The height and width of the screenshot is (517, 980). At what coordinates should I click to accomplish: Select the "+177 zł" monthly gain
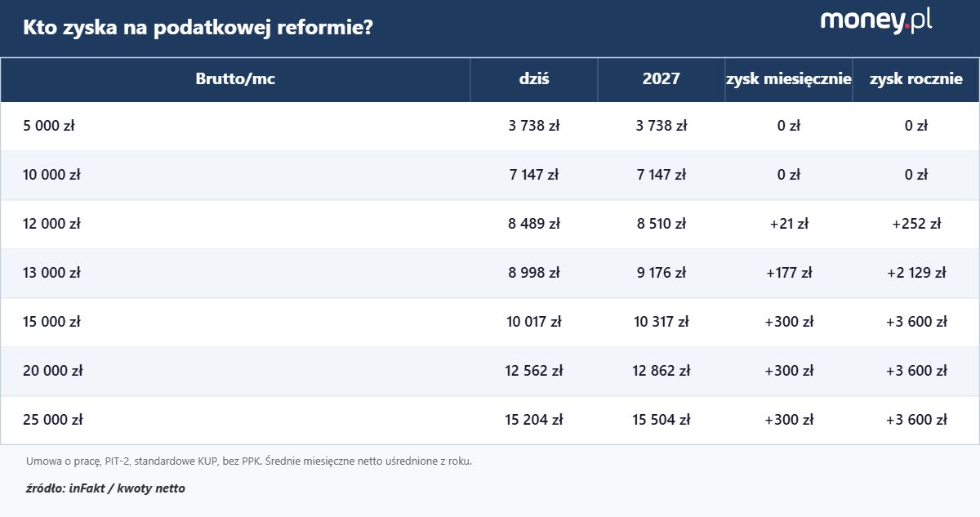(x=789, y=273)
